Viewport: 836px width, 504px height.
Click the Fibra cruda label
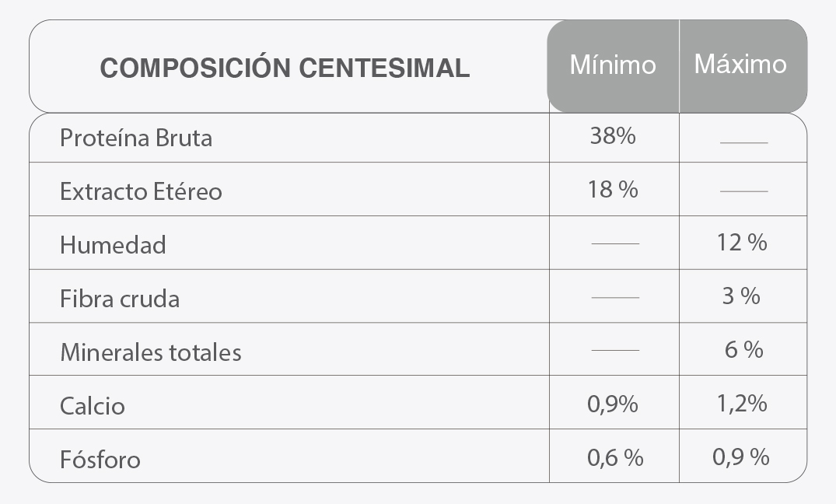click(120, 298)
